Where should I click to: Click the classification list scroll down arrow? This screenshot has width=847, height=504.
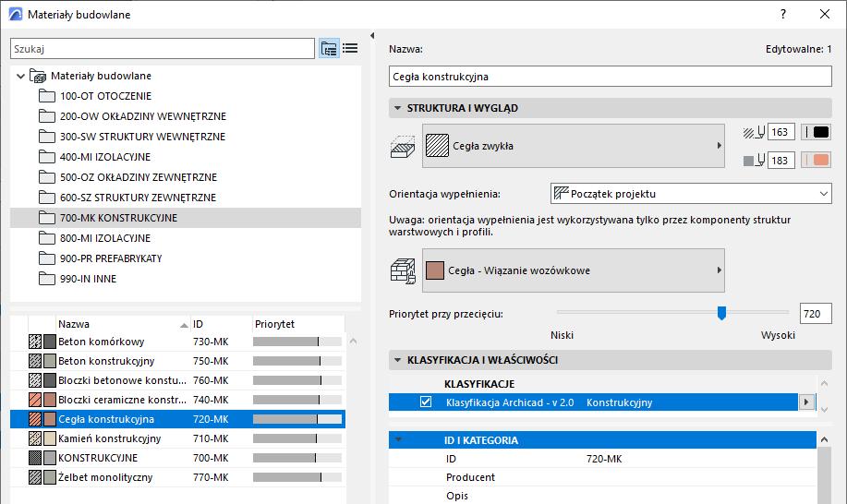[824, 410]
